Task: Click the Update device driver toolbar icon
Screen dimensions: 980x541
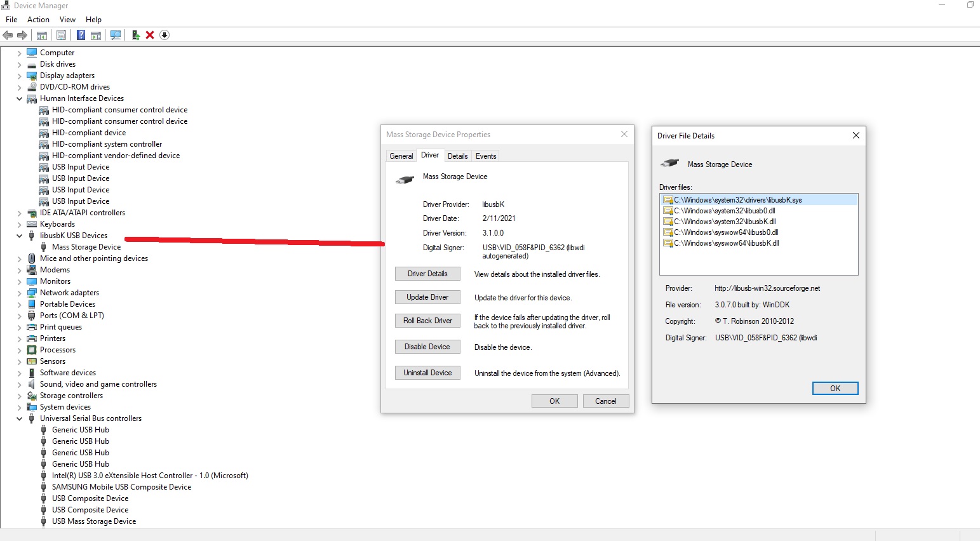Action: point(135,35)
